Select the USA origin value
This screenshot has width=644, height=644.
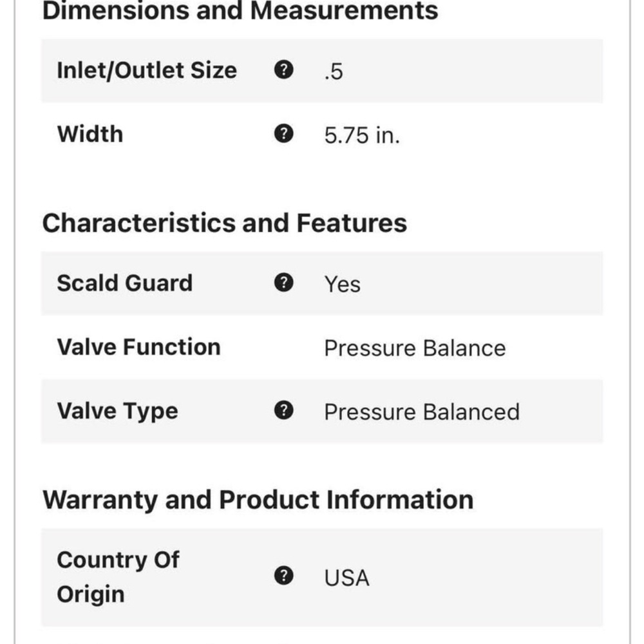(x=346, y=578)
